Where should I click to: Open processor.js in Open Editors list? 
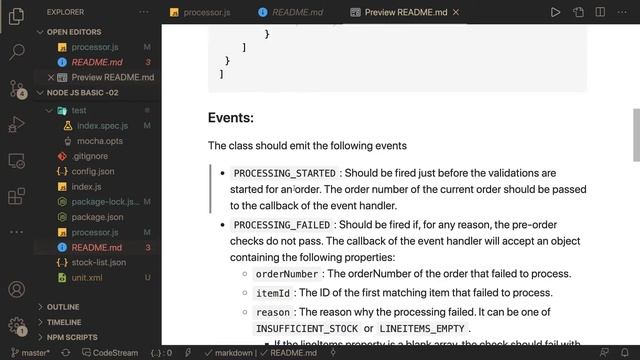(x=95, y=47)
